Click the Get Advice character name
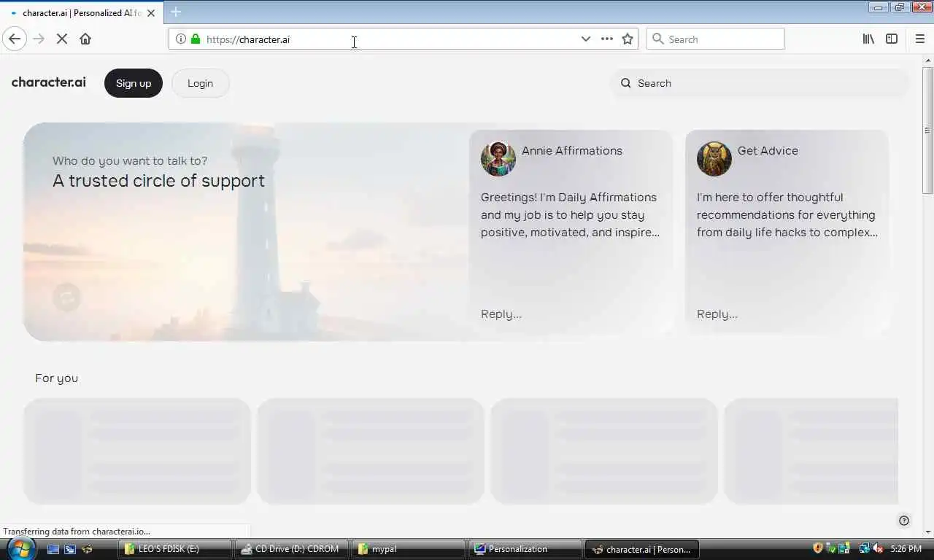 tap(768, 151)
